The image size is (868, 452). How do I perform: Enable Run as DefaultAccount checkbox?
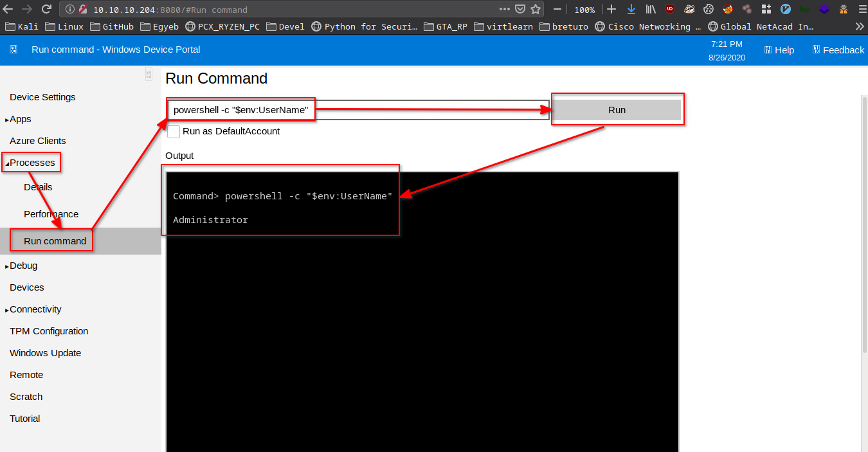tap(174, 131)
